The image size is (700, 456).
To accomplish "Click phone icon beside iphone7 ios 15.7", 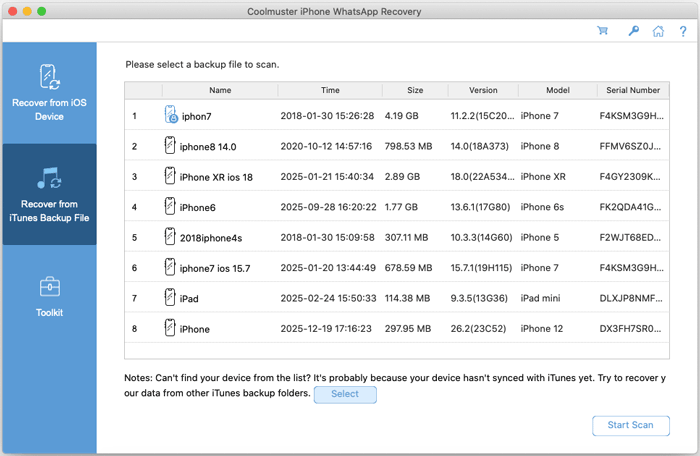I will pyautogui.click(x=170, y=267).
